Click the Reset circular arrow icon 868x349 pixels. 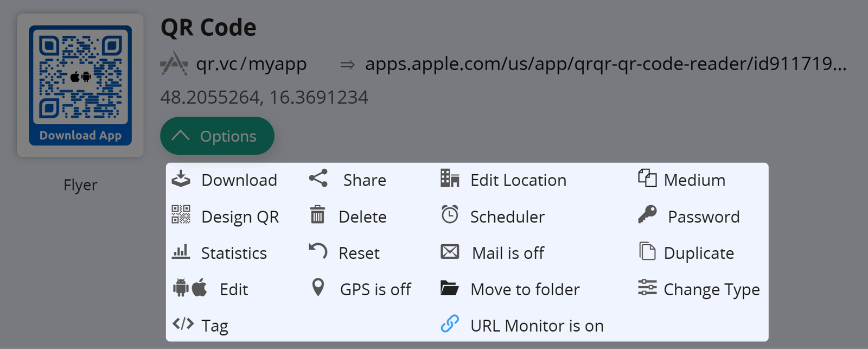point(318,251)
